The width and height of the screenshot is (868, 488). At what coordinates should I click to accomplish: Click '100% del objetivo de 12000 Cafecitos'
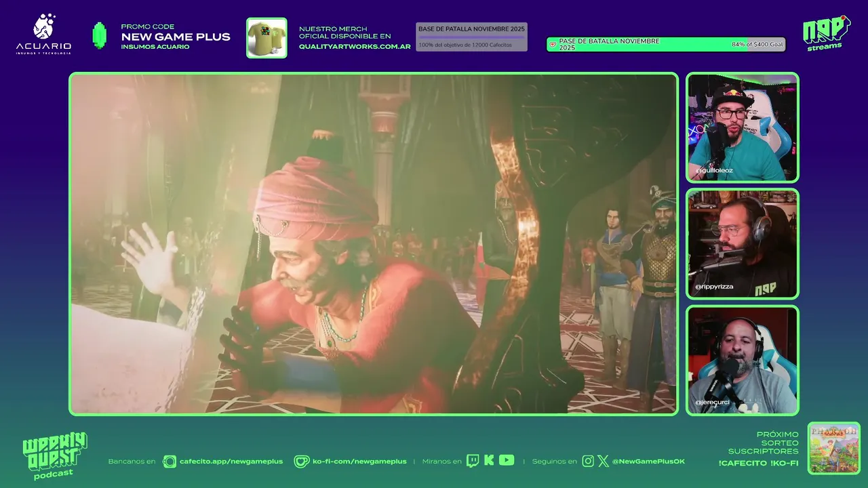pyautogui.click(x=465, y=45)
